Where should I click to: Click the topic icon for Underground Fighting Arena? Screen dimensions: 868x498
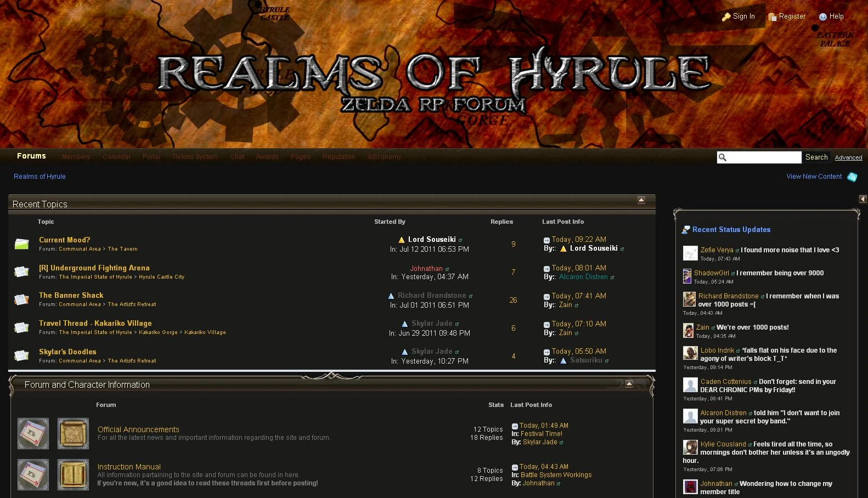(x=21, y=271)
